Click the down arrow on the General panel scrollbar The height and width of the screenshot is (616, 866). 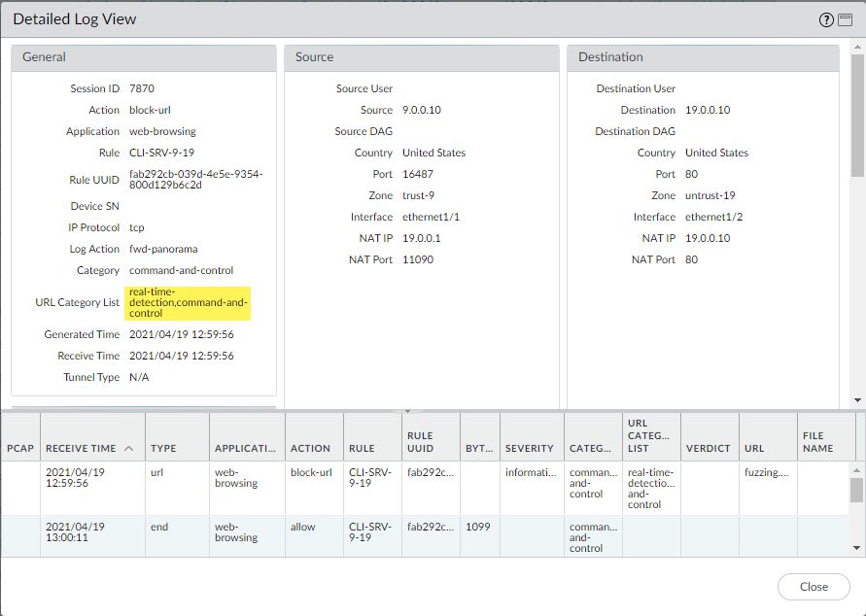click(x=857, y=402)
